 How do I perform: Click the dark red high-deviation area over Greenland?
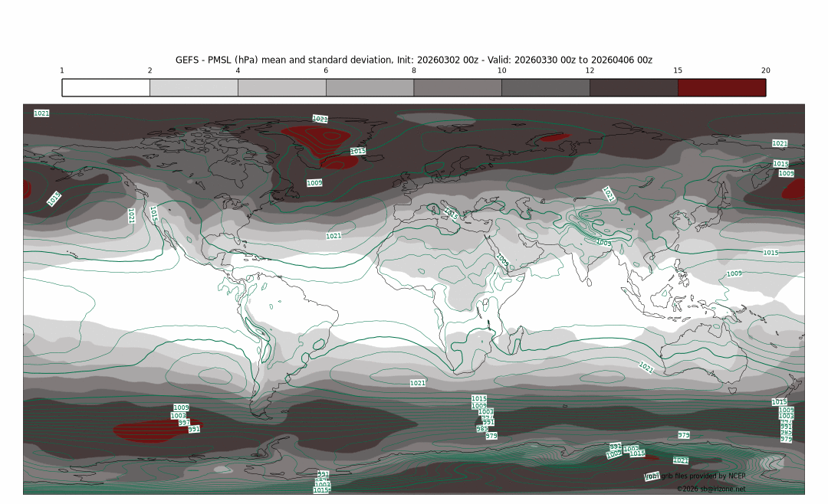(x=314, y=139)
